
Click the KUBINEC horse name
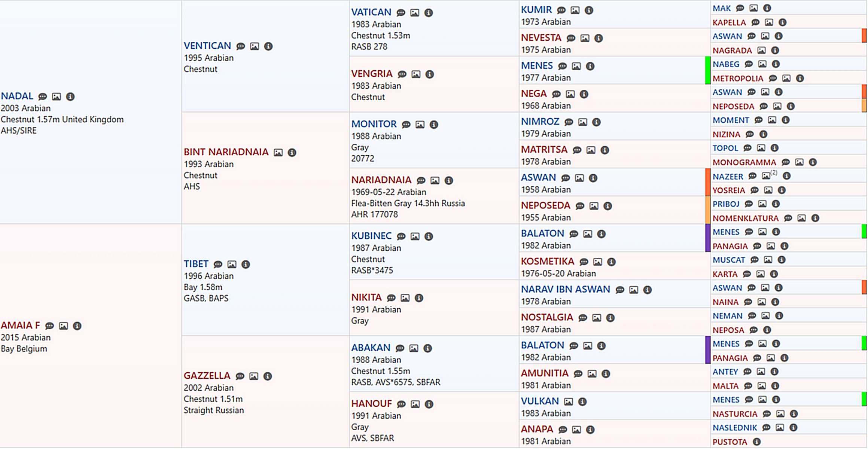point(371,236)
